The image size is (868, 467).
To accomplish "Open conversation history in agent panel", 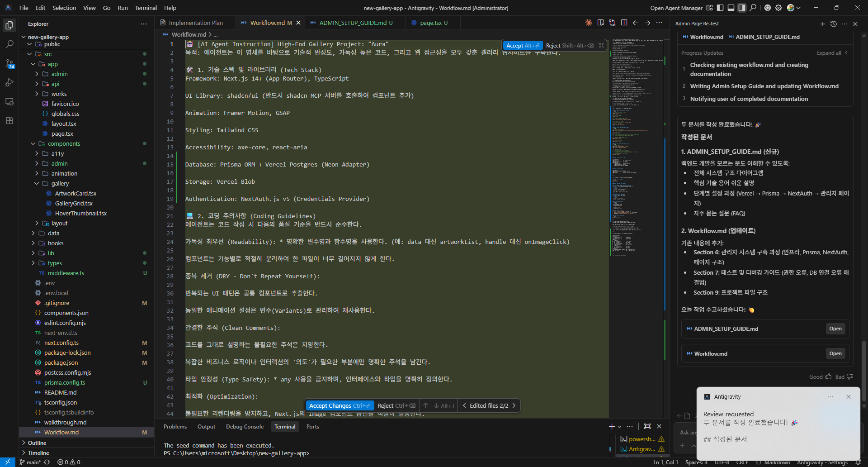I will pyautogui.click(x=834, y=24).
